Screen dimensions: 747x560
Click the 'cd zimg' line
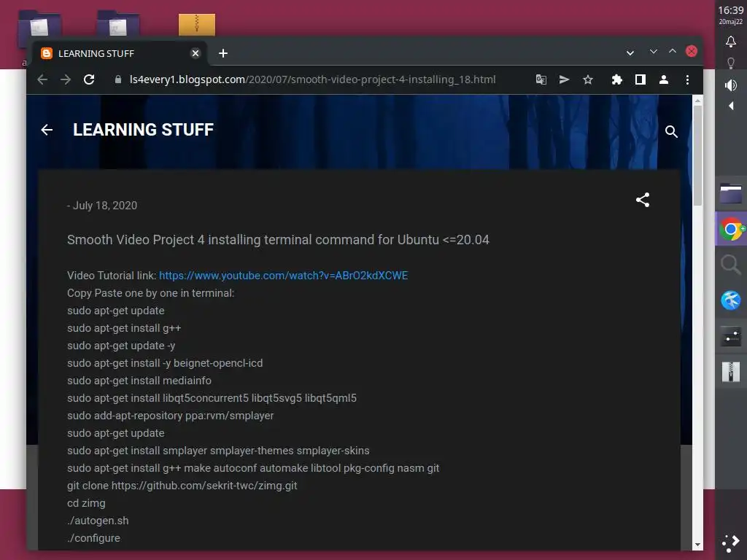[86, 503]
